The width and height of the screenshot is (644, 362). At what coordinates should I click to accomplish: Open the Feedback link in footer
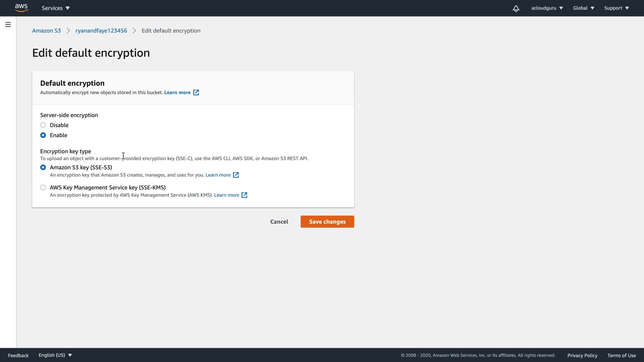click(18, 355)
